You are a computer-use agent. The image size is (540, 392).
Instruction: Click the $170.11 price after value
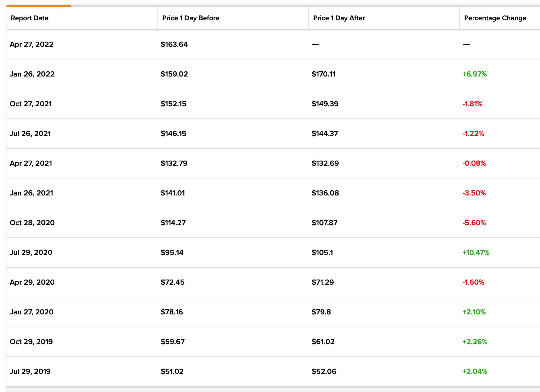[323, 74]
